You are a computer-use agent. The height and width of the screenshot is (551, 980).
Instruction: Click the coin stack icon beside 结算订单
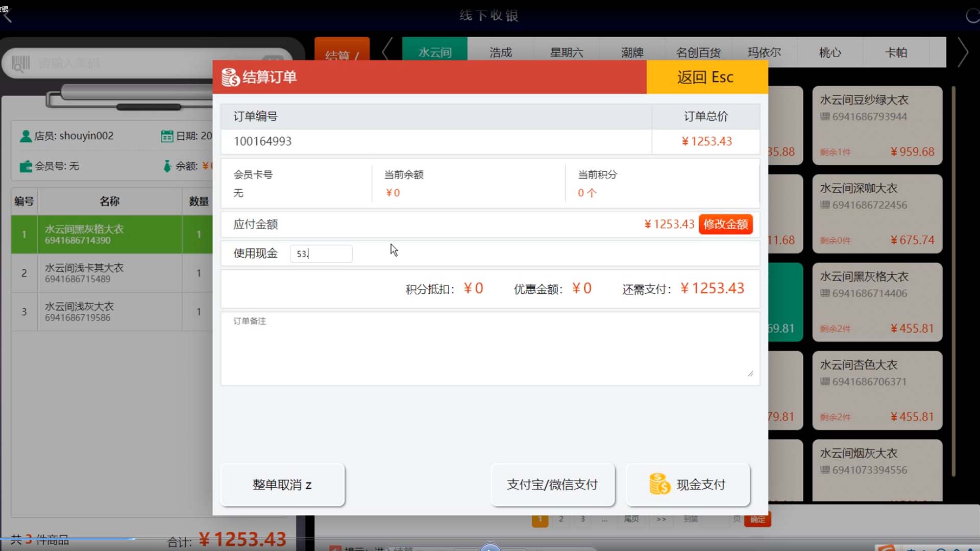[x=230, y=77]
